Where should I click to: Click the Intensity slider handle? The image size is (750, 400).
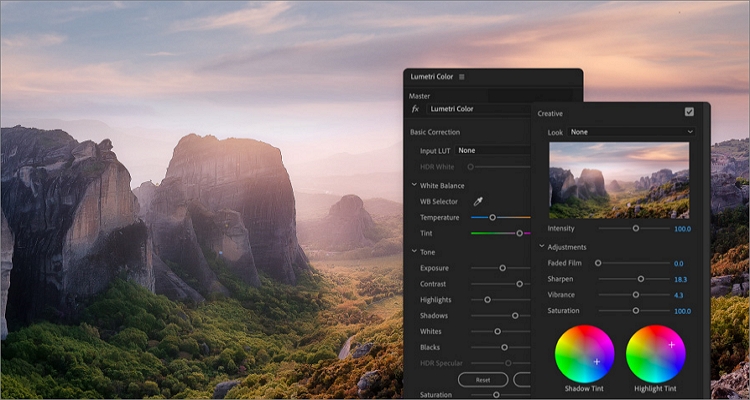[x=636, y=228]
